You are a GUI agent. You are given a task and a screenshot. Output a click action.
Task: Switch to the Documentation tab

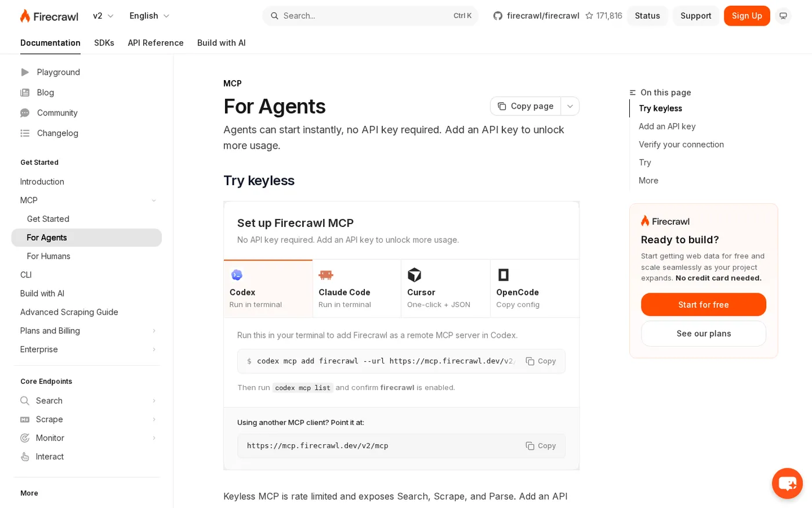(50, 43)
